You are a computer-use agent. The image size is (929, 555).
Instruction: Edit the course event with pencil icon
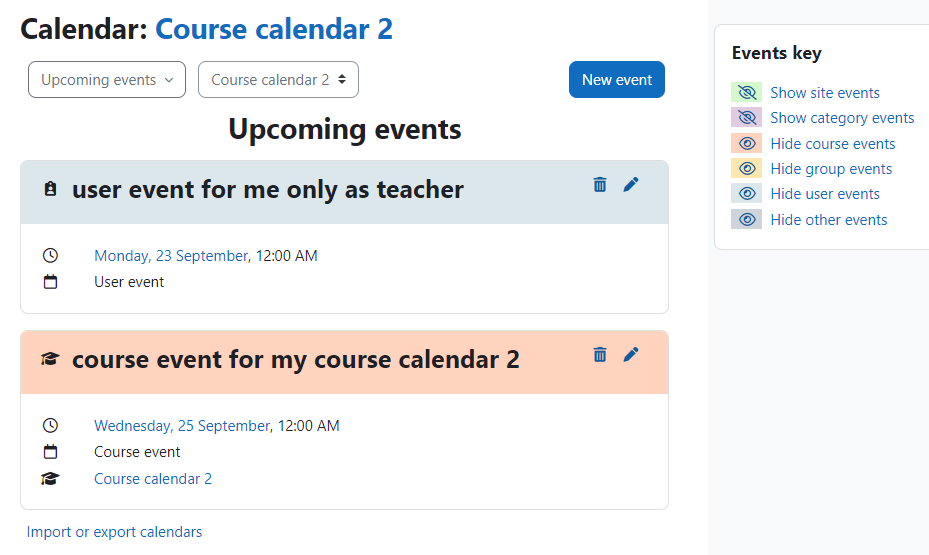(x=631, y=355)
